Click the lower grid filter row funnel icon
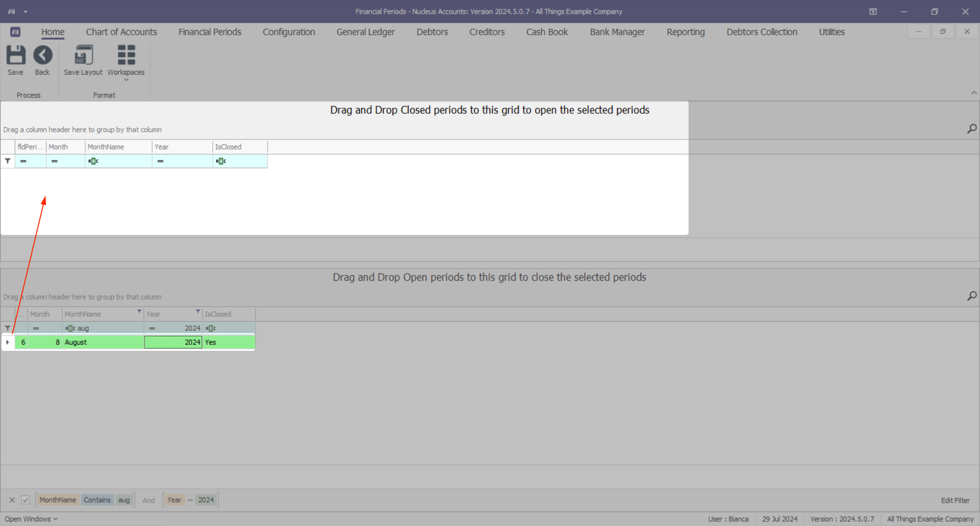The height and width of the screenshot is (526, 980). [8, 328]
